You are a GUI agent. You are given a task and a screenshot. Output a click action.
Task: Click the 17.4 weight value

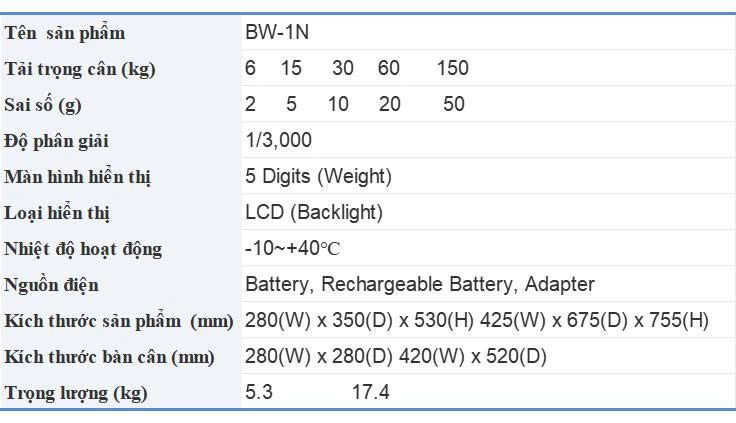pos(371,392)
